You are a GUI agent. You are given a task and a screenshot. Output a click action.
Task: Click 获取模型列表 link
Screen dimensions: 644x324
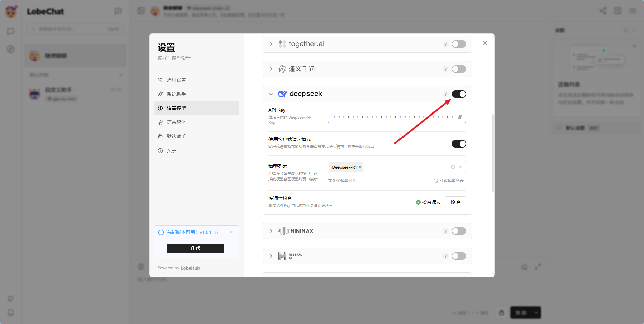click(x=449, y=181)
